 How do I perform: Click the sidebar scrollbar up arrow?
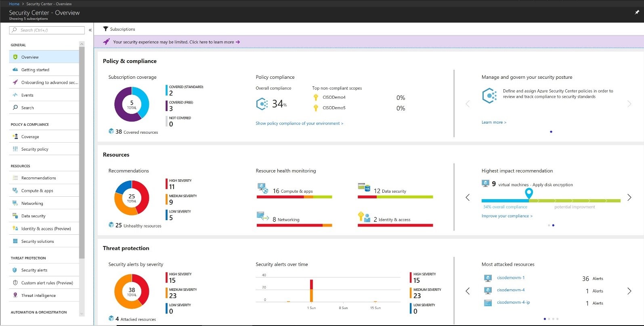(x=82, y=44)
